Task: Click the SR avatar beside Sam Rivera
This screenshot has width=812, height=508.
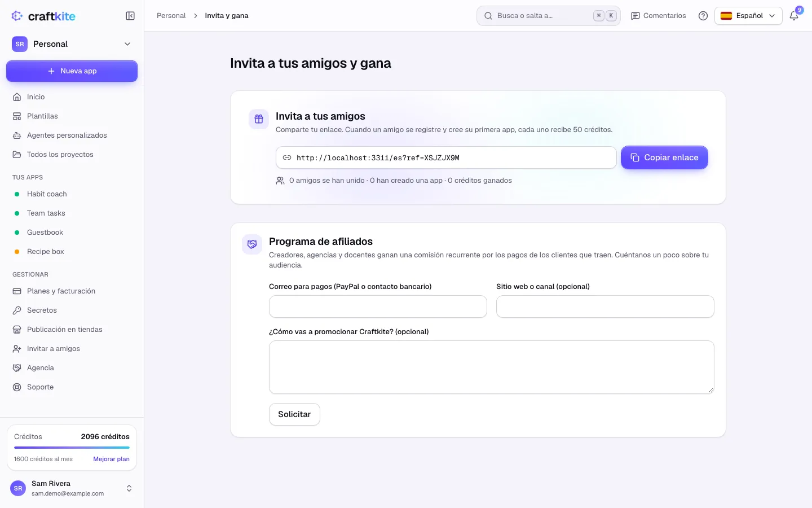Action: (x=18, y=488)
